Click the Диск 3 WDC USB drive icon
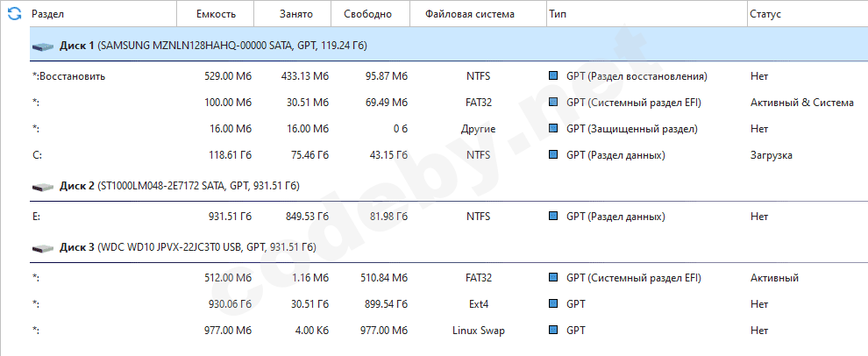 tap(43, 248)
